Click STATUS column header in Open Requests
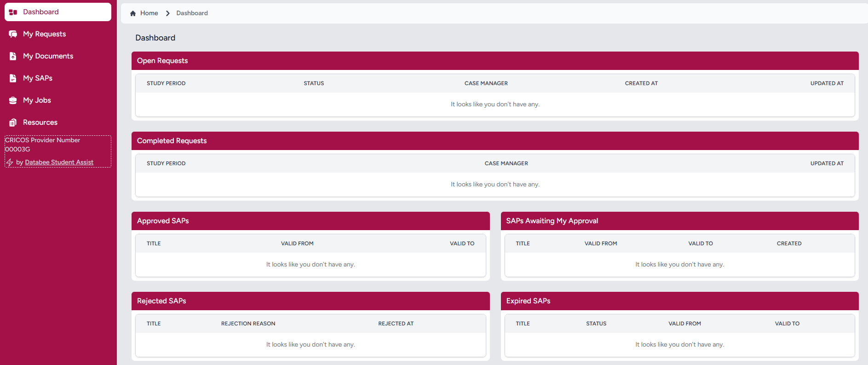868x365 pixels. pos(314,83)
